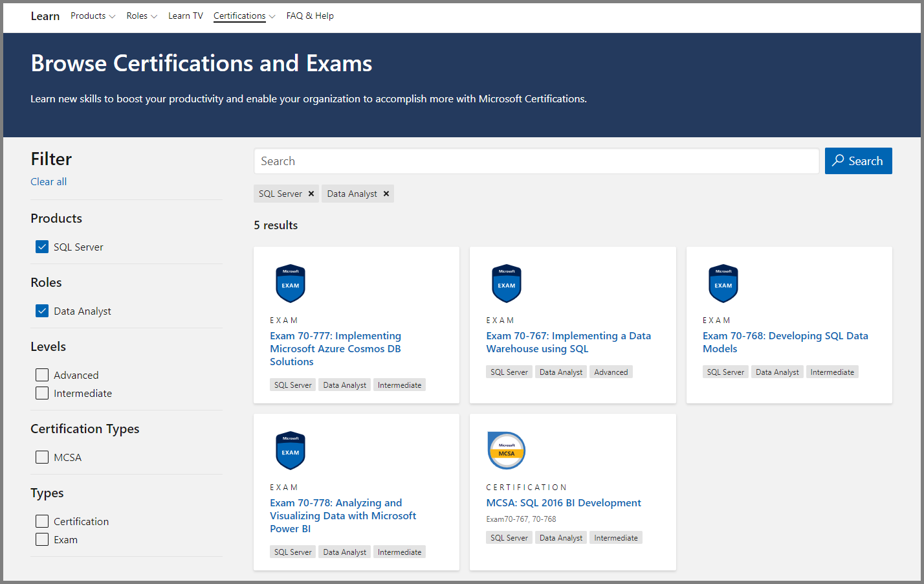The width and height of the screenshot is (924, 584).
Task: Click the Certification Types filter heading
Action: (85, 429)
